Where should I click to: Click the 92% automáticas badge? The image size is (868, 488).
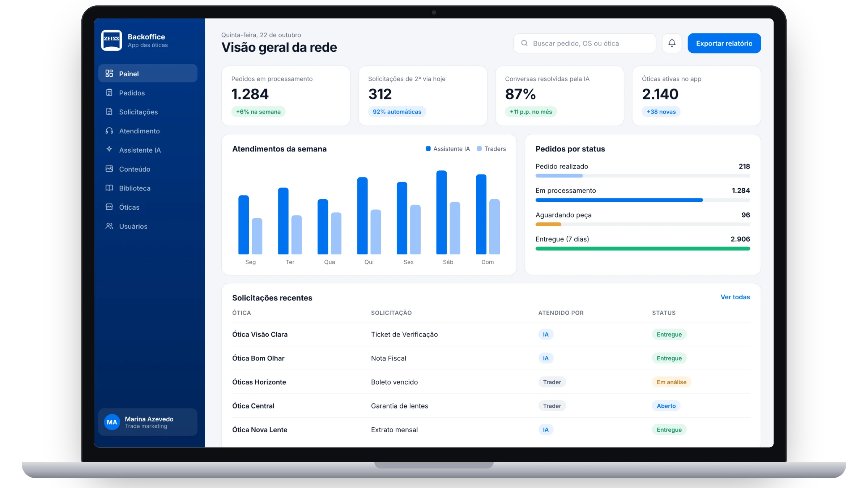pos(397,112)
